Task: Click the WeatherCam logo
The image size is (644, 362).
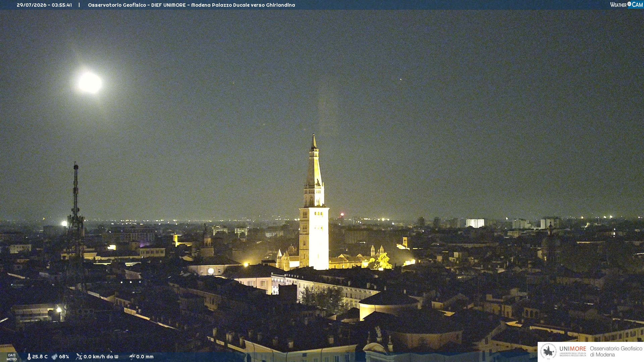Action: point(627,5)
